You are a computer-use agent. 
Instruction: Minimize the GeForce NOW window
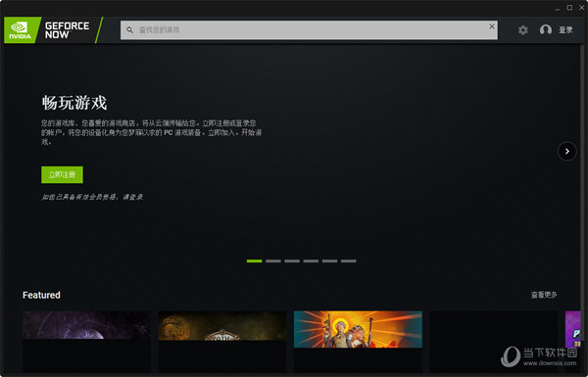coord(558,8)
